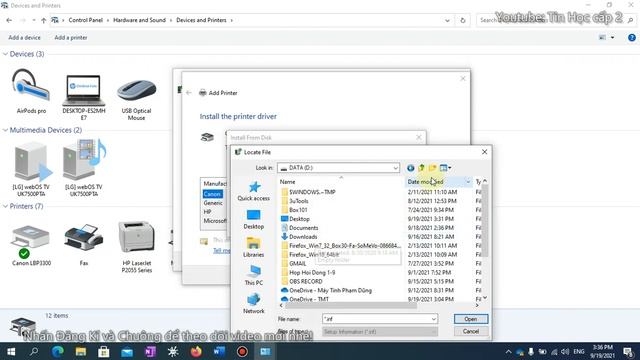Select This PC in the places bar

click(x=253, y=276)
